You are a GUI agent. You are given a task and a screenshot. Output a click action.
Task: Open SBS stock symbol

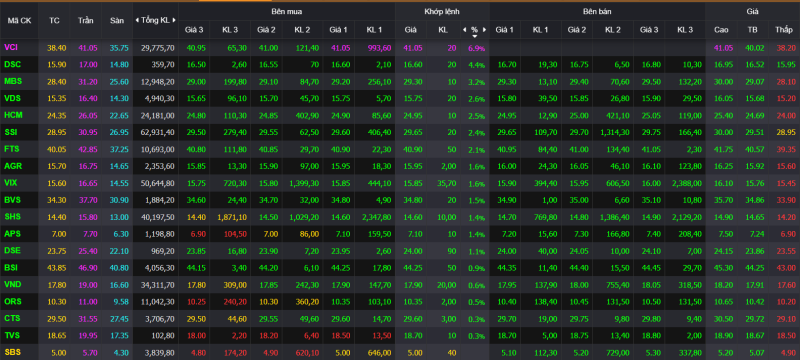click(x=12, y=352)
